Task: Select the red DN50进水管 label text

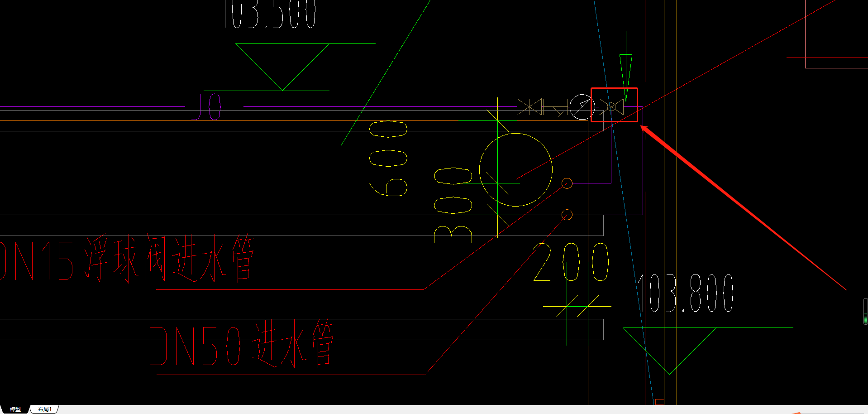Action: pyautogui.click(x=241, y=343)
